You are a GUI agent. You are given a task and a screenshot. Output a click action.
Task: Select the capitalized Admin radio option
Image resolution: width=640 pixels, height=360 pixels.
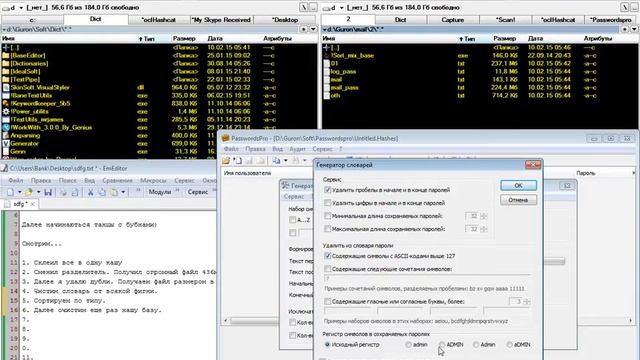point(476,344)
